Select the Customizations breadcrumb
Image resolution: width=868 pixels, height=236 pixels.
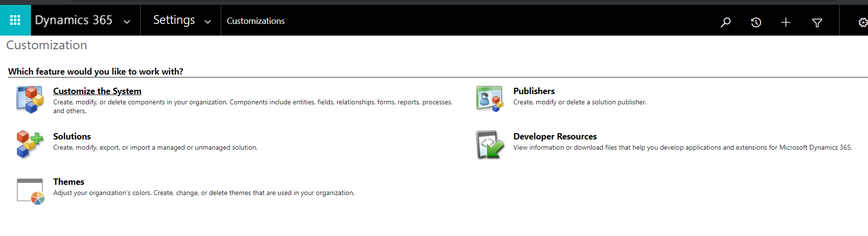pyautogui.click(x=255, y=21)
